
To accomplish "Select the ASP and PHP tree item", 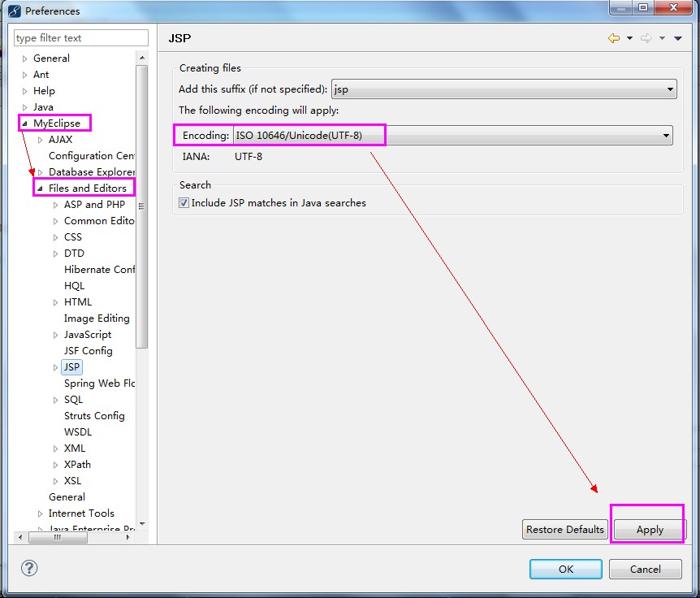I will [x=95, y=205].
